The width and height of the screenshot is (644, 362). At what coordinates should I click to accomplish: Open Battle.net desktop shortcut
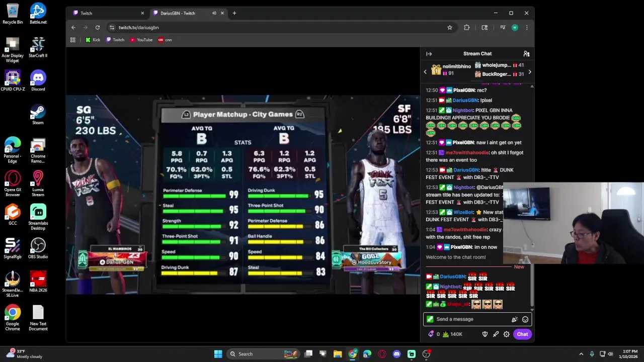pyautogui.click(x=38, y=14)
